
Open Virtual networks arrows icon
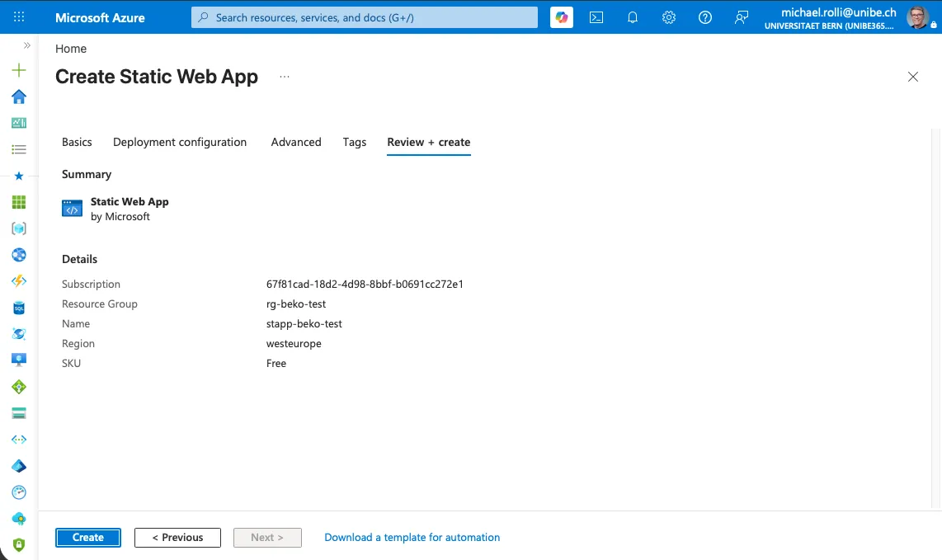coord(19,440)
